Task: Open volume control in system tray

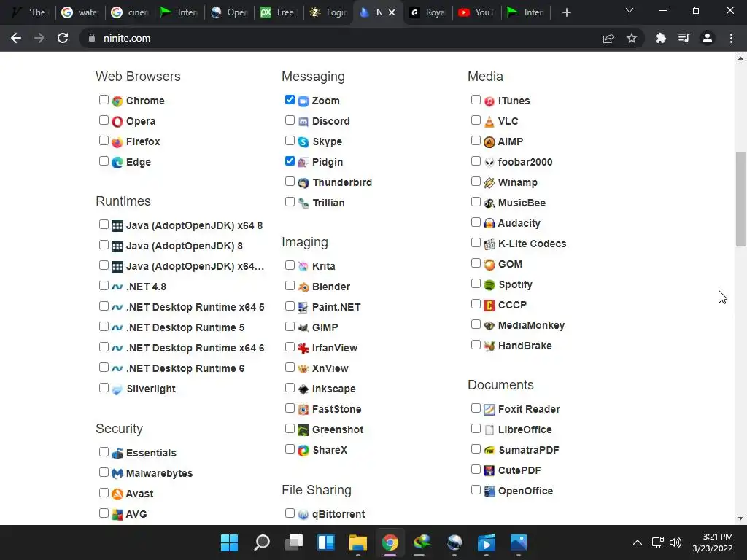Action: click(675, 542)
